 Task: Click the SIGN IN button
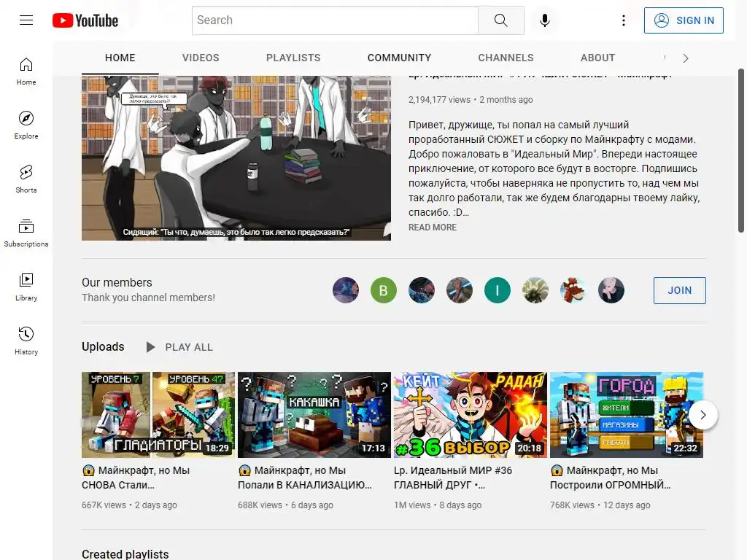point(684,20)
